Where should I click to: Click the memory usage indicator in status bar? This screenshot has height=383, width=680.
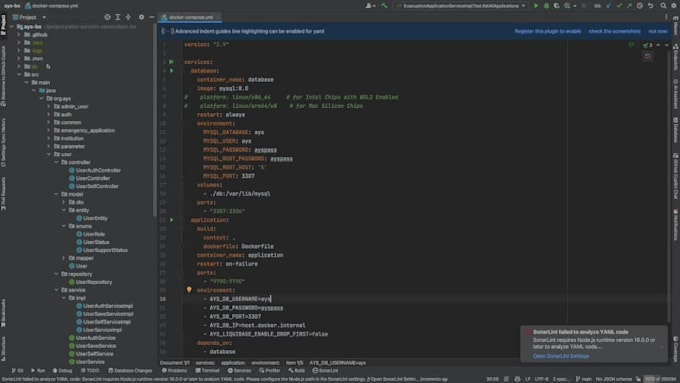tap(660, 379)
